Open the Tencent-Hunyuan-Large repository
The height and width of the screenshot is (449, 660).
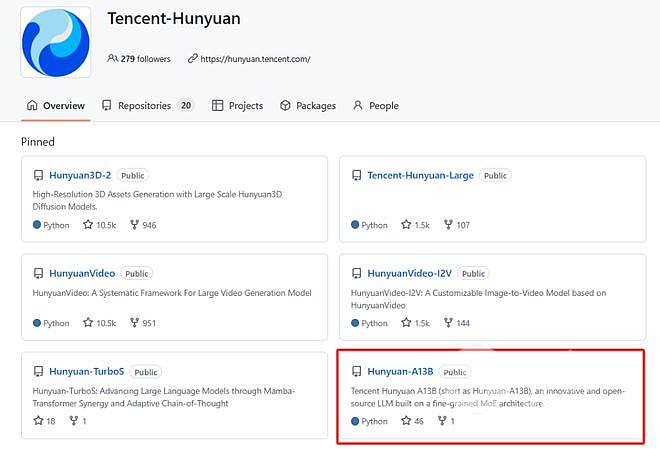[x=420, y=175]
